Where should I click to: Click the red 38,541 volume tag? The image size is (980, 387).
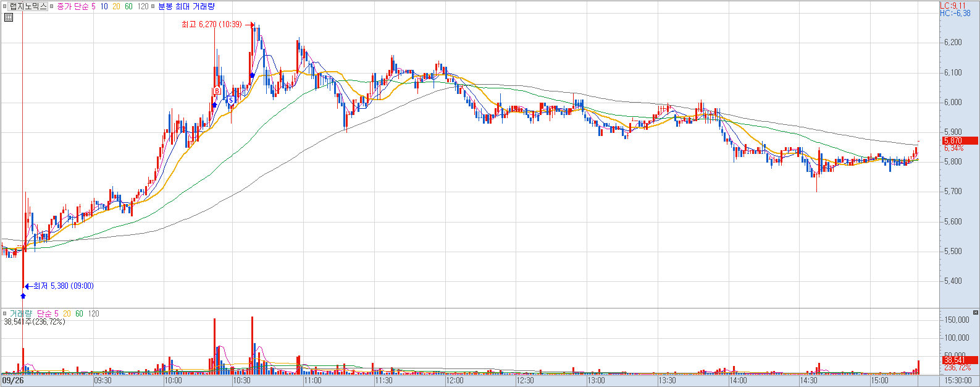(x=959, y=360)
